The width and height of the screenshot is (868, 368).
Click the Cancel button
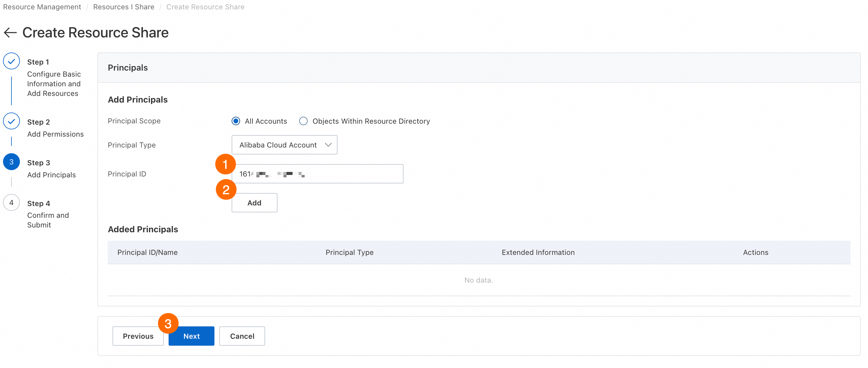pyautogui.click(x=242, y=336)
